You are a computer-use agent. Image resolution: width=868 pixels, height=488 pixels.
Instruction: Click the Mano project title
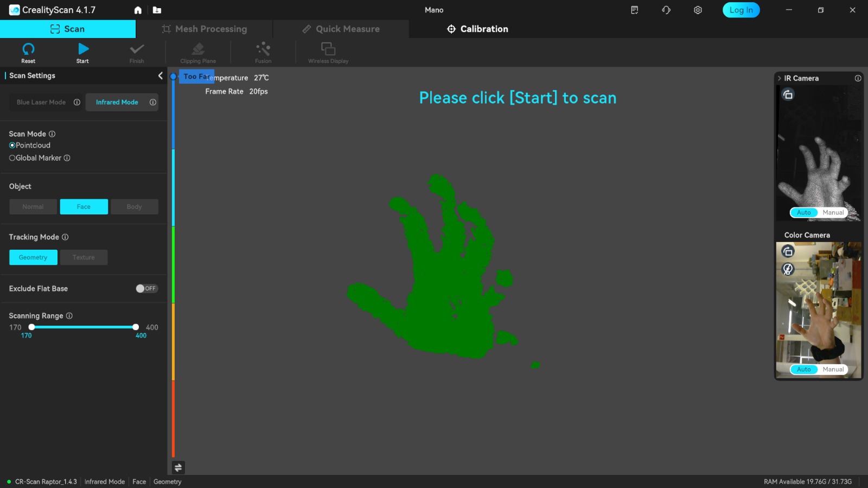434,10
